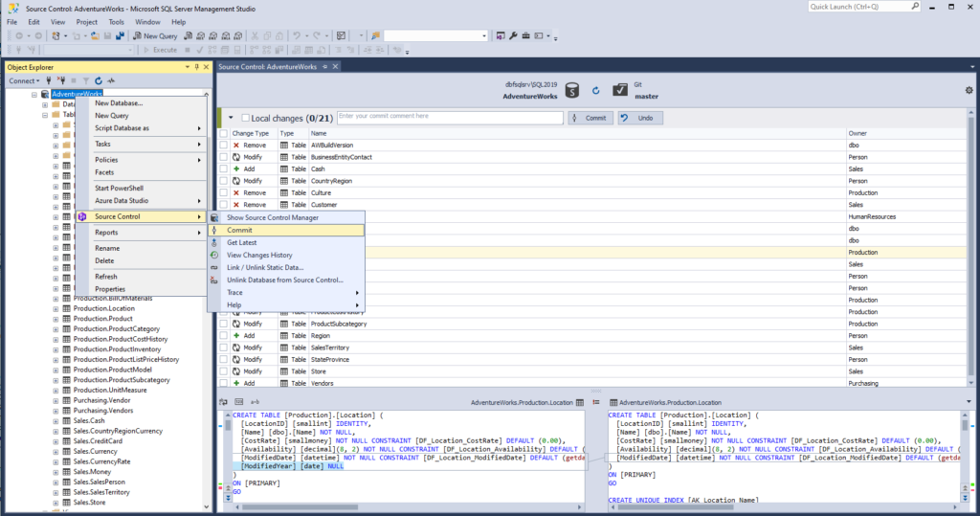Screen dimensions: 980x516
Task: Click the Connect plug icon in Object Explorer
Action: (49, 80)
